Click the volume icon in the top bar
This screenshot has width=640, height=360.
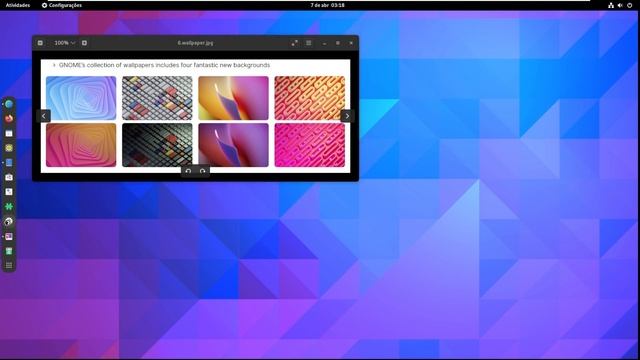click(620, 5)
